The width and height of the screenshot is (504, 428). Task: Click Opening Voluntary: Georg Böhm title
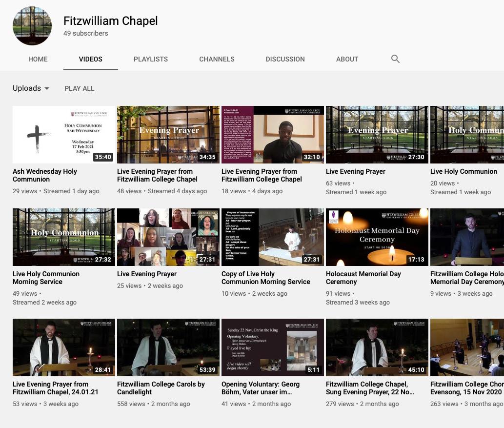(x=261, y=388)
